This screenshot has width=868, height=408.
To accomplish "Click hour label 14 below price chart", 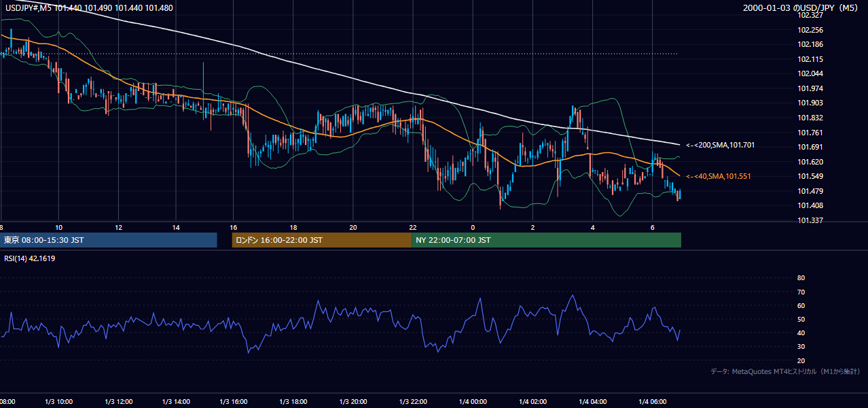I will [176, 226].
